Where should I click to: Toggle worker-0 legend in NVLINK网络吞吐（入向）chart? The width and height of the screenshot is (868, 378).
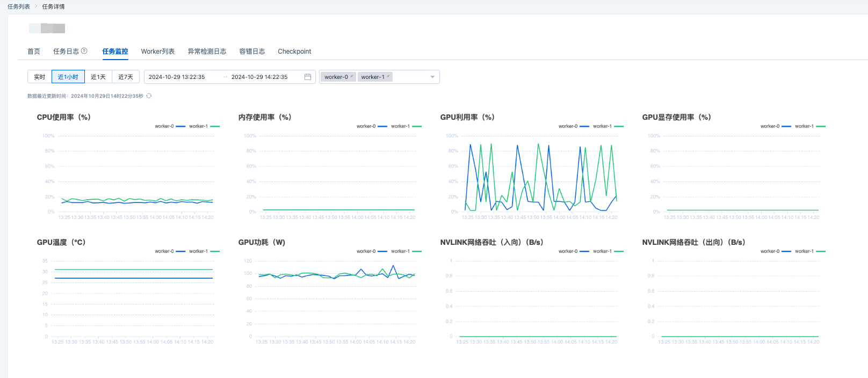coord(574,251)
